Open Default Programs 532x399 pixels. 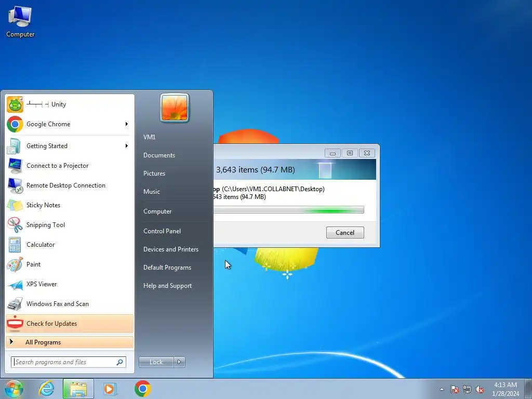point(167,268)
